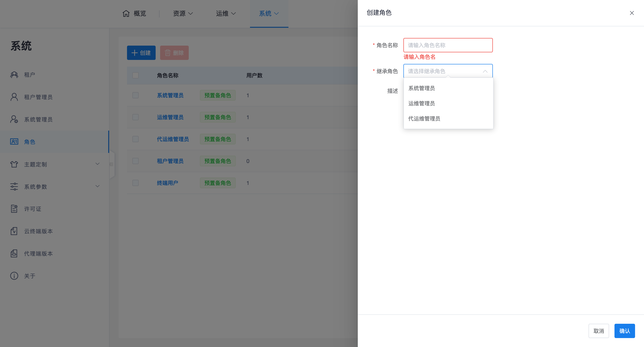Image resolution: width=644 pixels, height=347 pixels.
Task: Click the plus icon in 创建 button
Action: 134,53
